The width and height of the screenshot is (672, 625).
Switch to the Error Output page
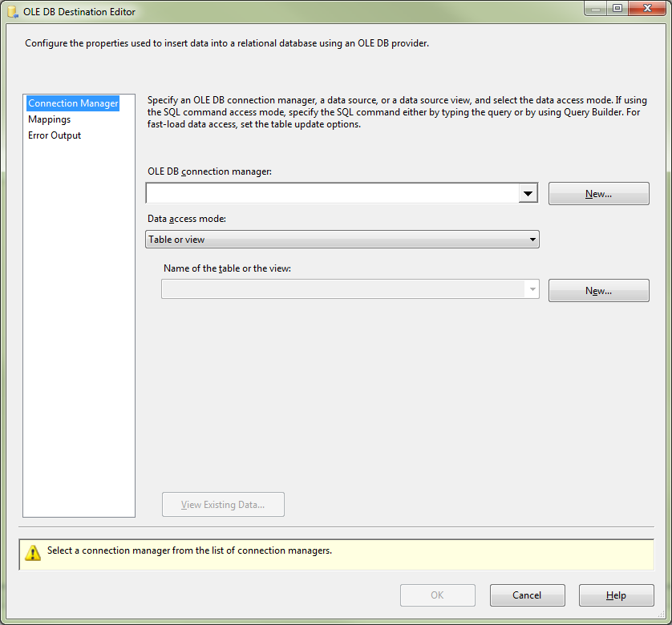[54, 135]
